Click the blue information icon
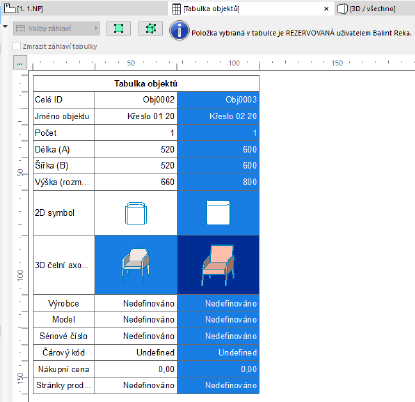Screen dimensions: 415x402 click(x=179, y=31)
